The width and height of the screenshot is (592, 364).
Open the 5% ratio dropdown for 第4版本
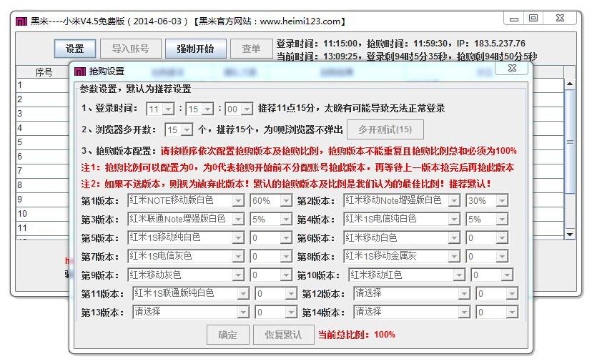[487, 219]
